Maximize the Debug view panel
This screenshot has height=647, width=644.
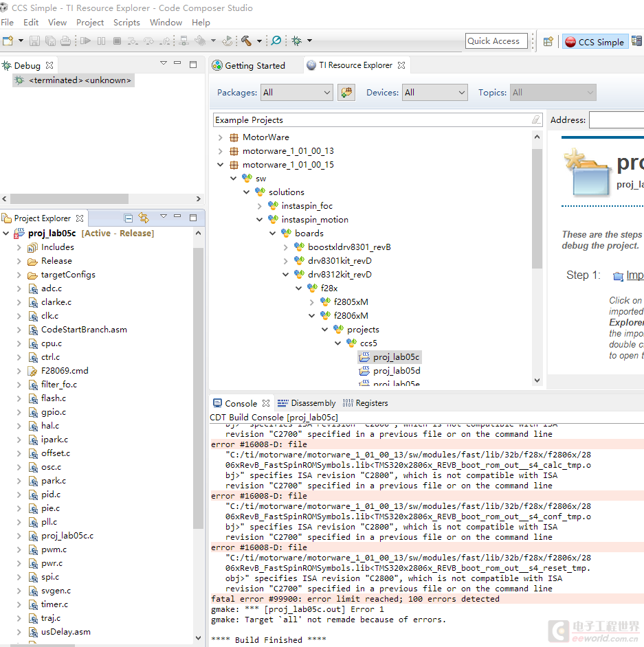[x=192, y=65]
